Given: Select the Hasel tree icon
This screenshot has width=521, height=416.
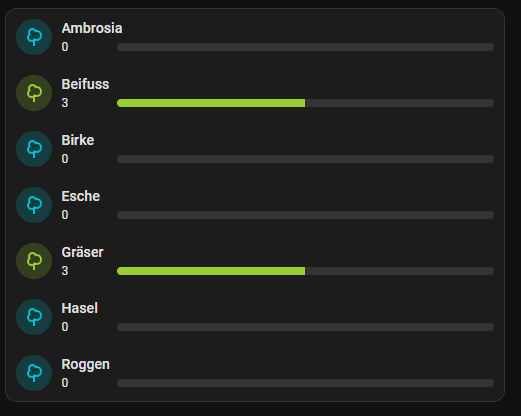Looking at the screenshot, I should (x=34, y=317).
